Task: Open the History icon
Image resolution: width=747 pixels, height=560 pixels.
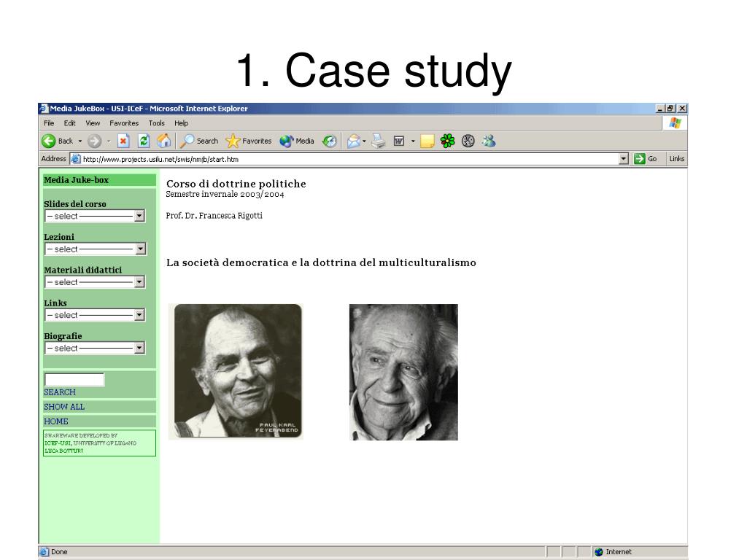Action: coord(329,141)
